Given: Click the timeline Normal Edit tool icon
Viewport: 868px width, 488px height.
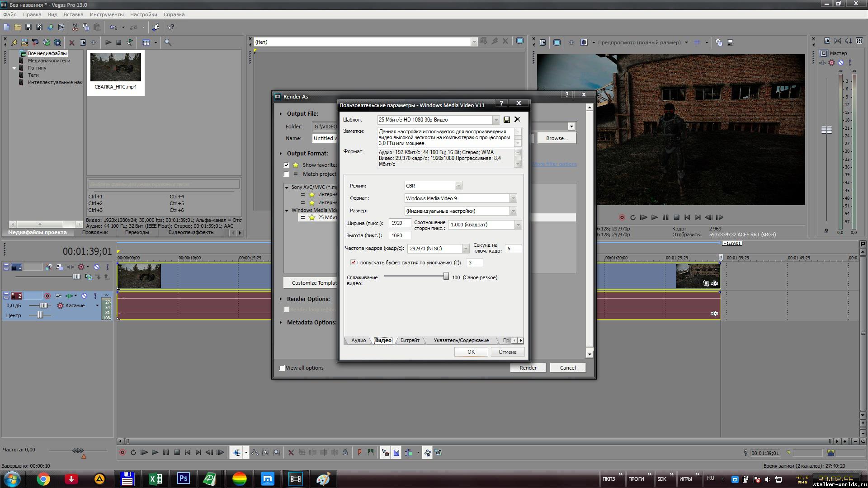Looking at the screenshot, I should [x=236, y=452].
